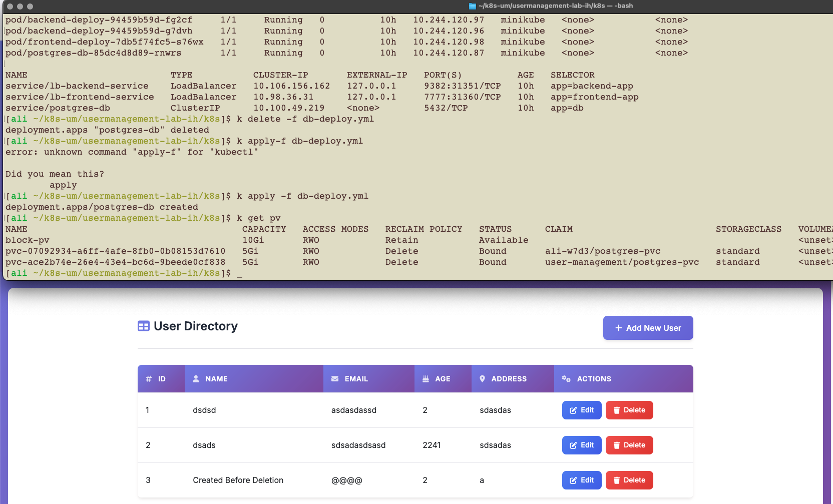The height and width of the screenshot is (504, 833).
Task: Select the 'Created Before Deletion' name cell
Action: [238, 480]
